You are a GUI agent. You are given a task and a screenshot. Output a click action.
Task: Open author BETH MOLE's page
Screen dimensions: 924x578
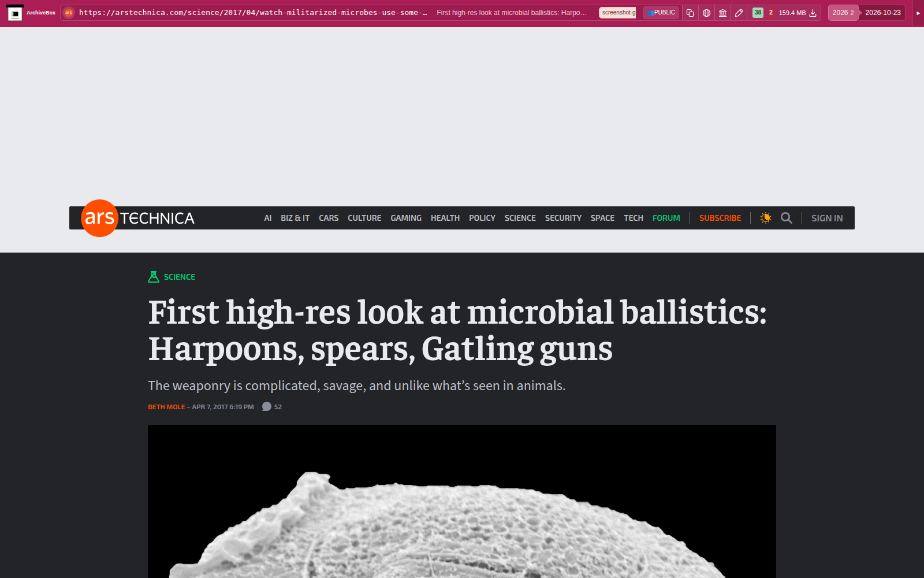[x=166, y=407]
